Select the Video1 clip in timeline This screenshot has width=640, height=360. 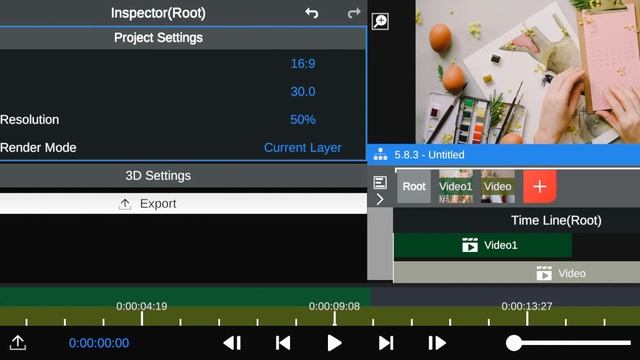[483, 245]
